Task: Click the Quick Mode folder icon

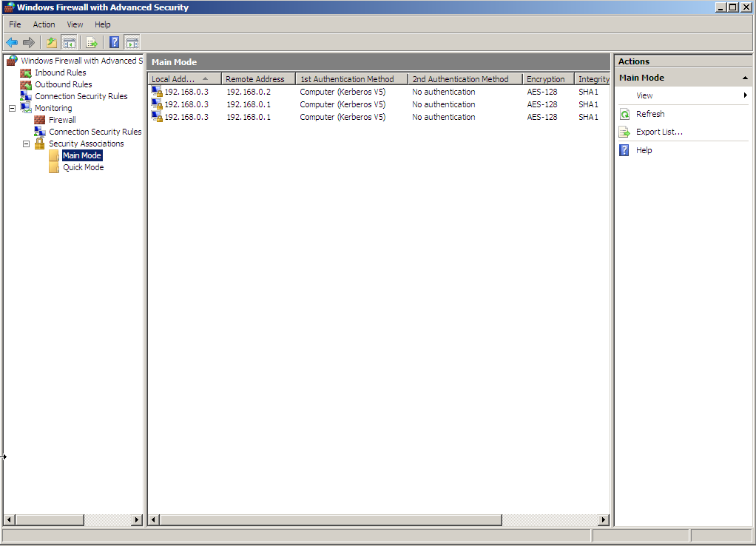Action: pyautogui.click(x=54, y=167)
